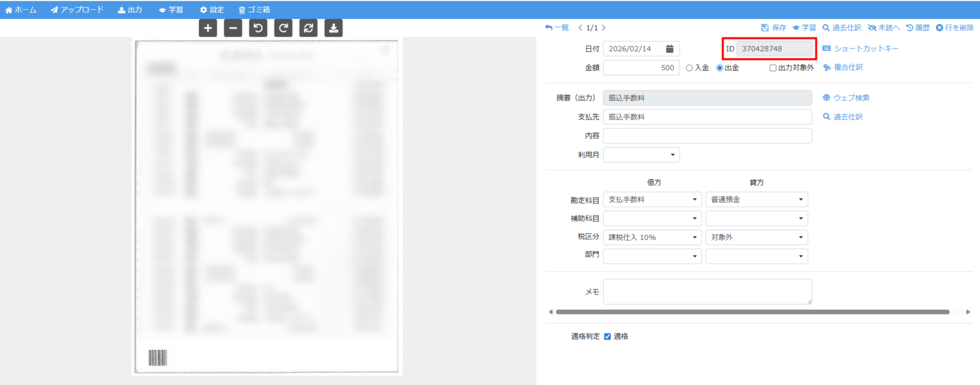Screen dimensions: 980x385
Task: Enable the 出力対象外 checkbox
Action: coord(773,68)
